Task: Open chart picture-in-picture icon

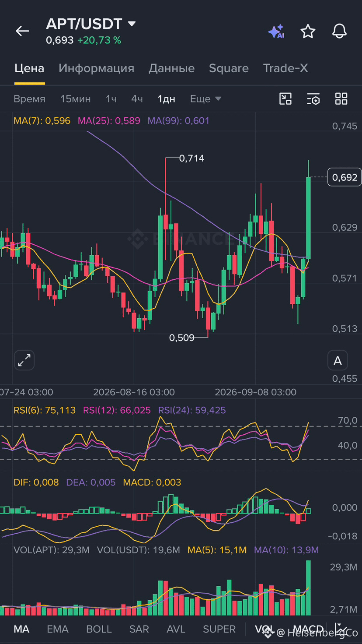Action: (285, 99)
